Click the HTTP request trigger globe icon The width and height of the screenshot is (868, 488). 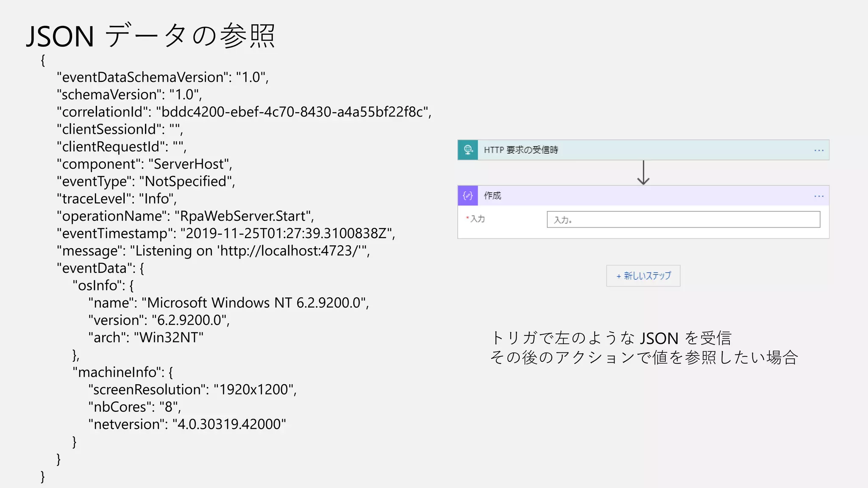click(468, 150)
